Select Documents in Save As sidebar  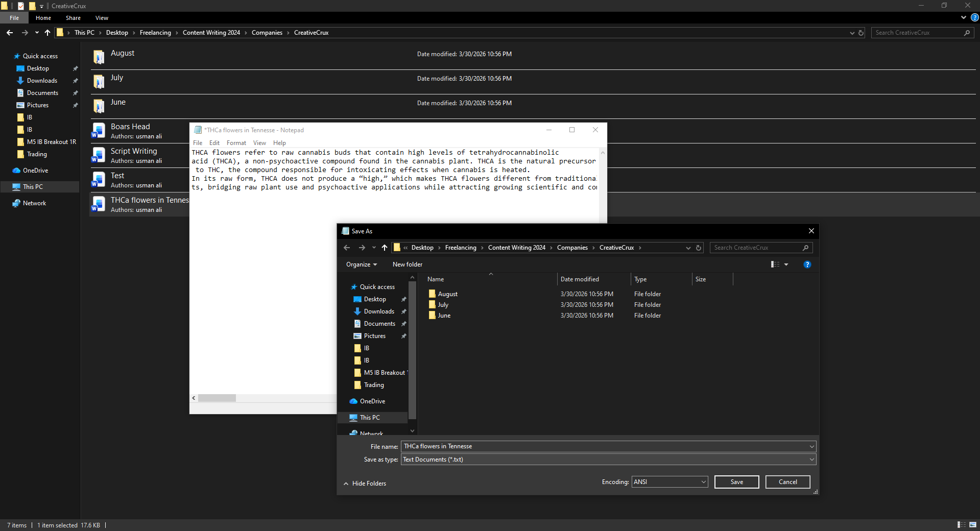(379, 324)
